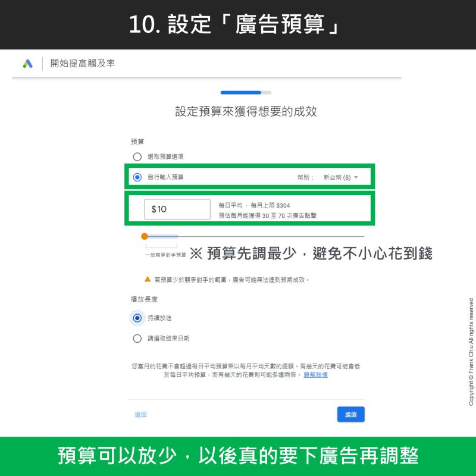Choose the 持續放送 radio option

tap(137, 318)
